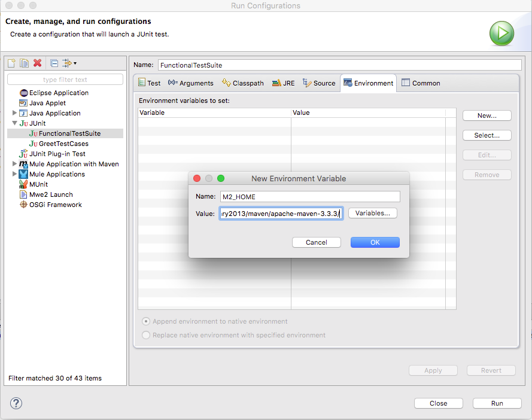The width and height of the screenshot is (532, 420).
Task: Select OSGi Framework in the tree
Action: pyautogui.click(x=55, y=205)
